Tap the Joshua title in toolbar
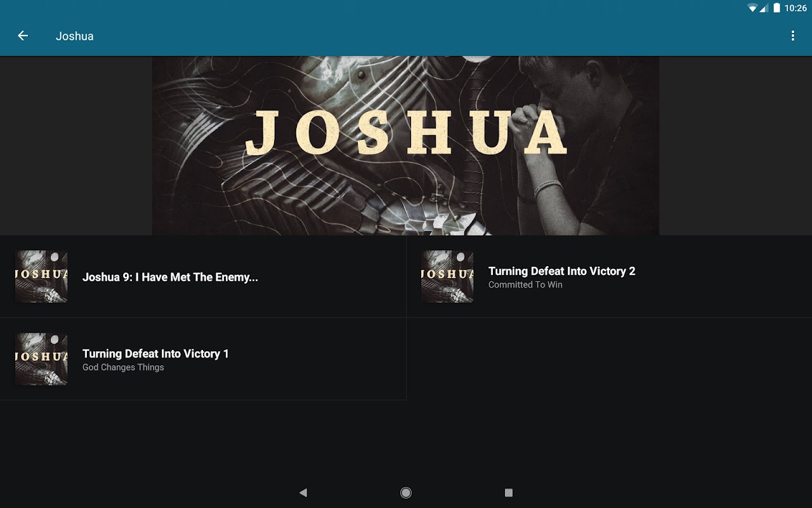Viewport: 812px width, 508px height. pyautogui.click(x=75, y=36)
